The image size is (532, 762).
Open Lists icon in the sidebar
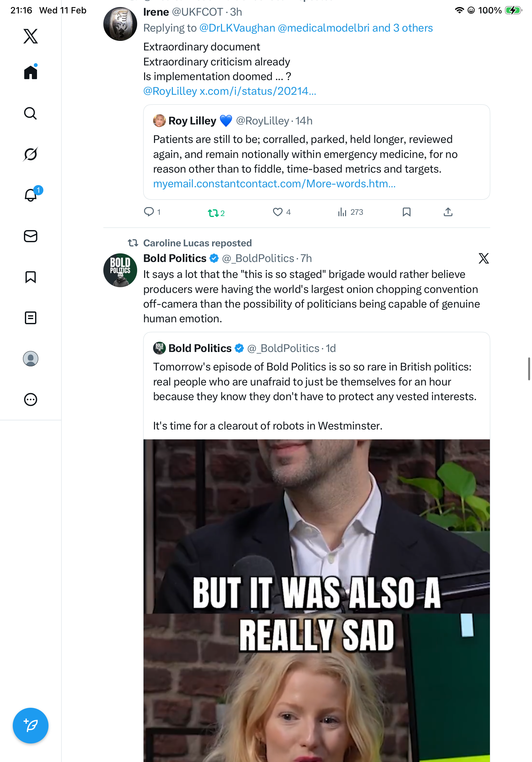point(31,318)
